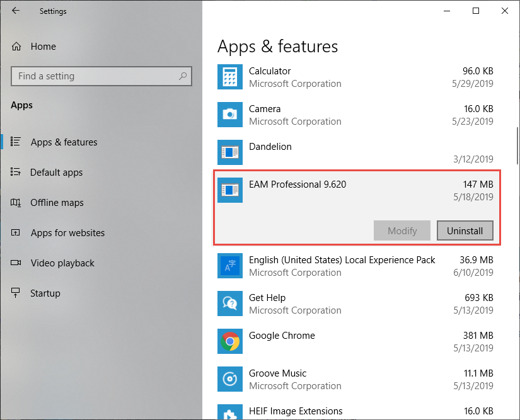Click the back arrow in Settings
This screenshot has width=520, height=420.
pyautogui.click(x=16, y=11)
